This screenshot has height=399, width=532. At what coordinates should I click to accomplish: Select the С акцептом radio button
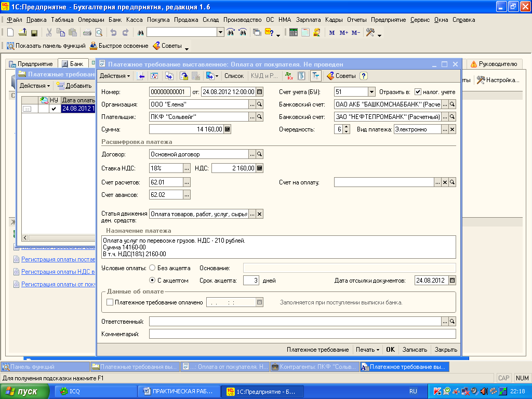(x=152, y=281)
